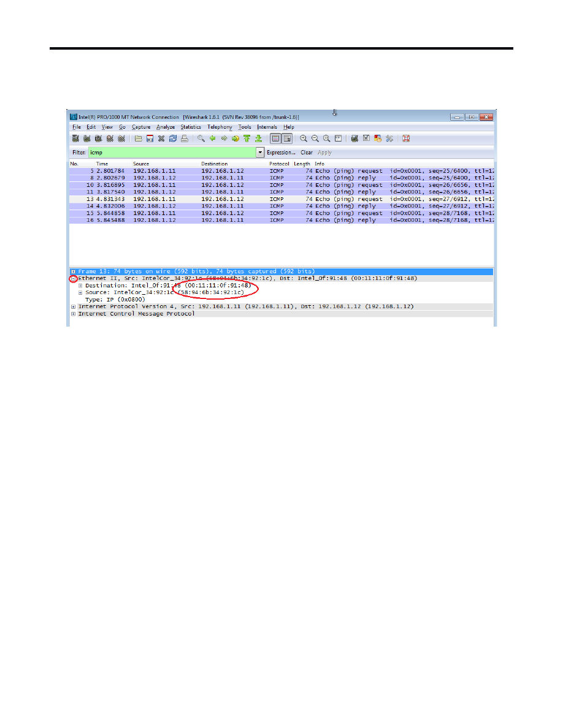Open the Analyze menu
This screenshot has height=728, width=563.
pos(166,127)
